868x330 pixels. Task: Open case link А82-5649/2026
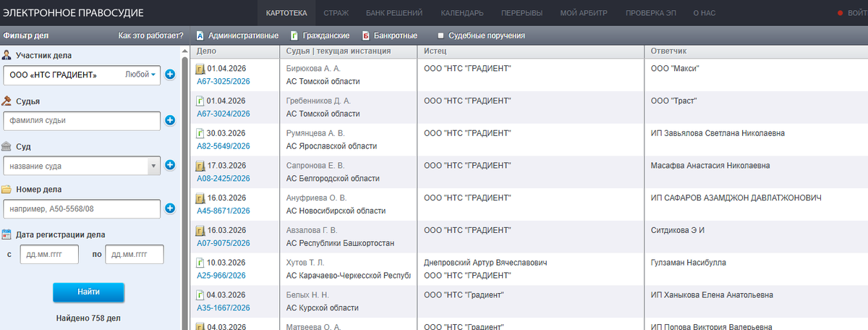coord(224,146)
